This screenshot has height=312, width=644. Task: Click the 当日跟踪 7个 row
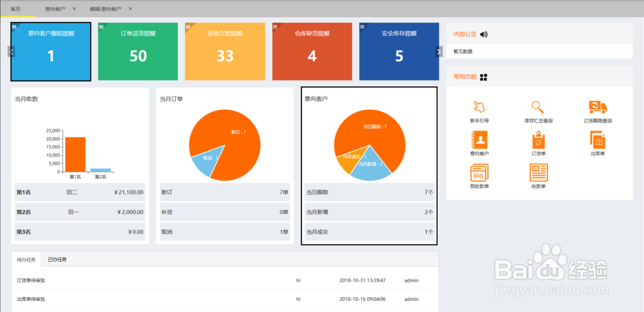tap(370, 192)
